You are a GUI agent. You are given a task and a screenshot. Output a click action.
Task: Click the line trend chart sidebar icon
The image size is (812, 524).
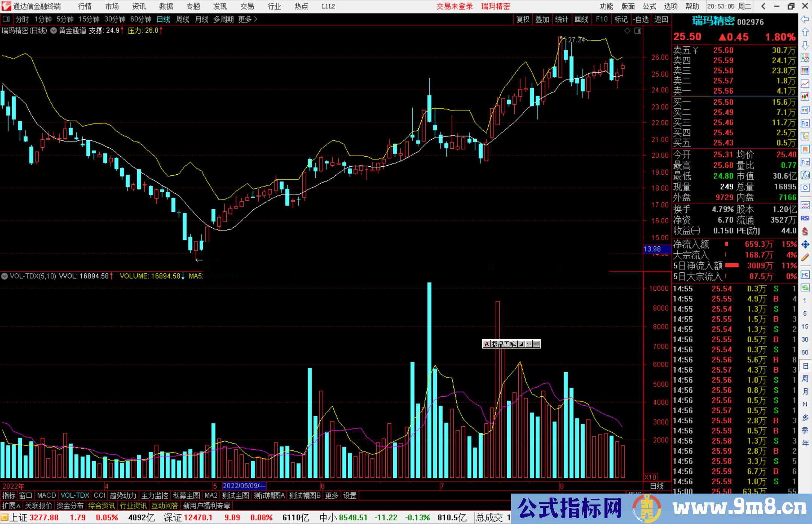point(804,84)
